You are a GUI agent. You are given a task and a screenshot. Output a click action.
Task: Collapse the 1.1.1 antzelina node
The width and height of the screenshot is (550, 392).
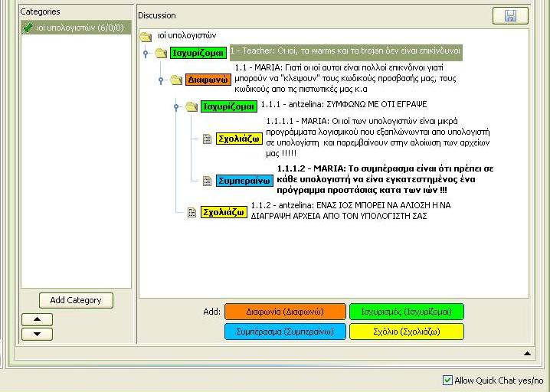click(x=176, y=107)
